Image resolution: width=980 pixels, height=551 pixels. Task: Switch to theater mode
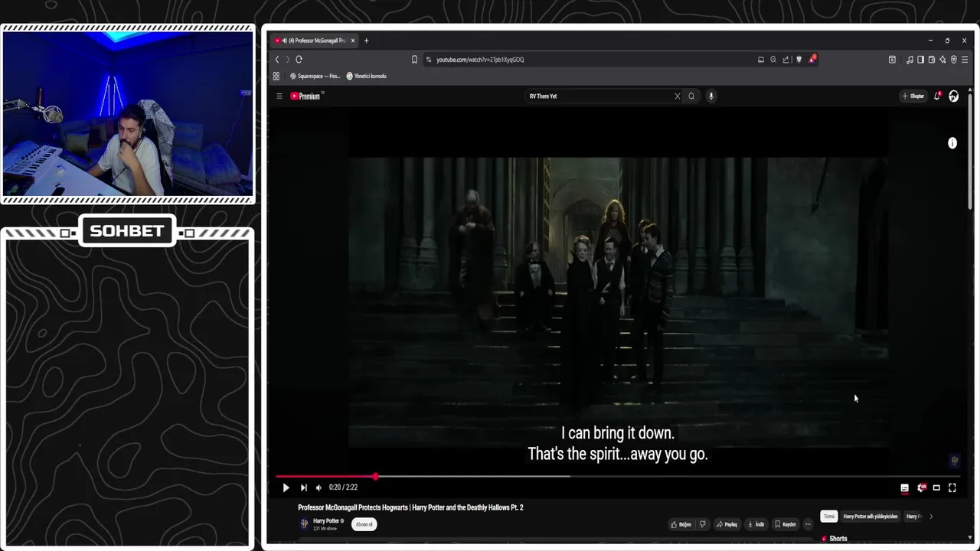tap(936, 487)
